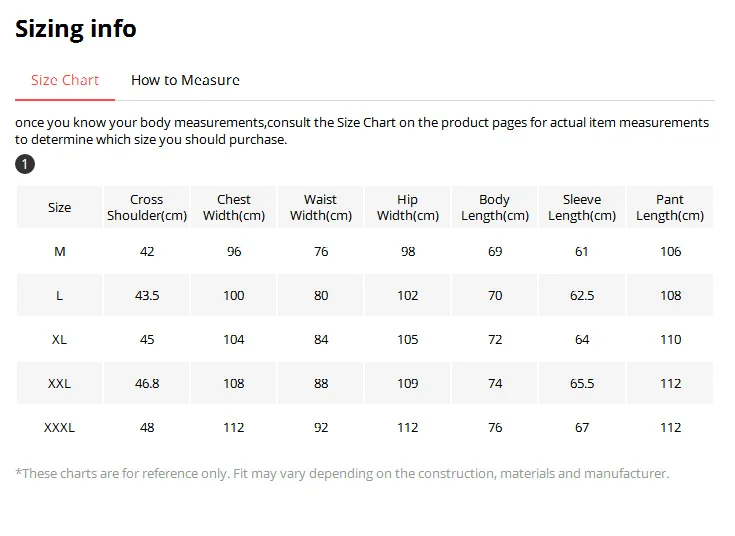
Task: Click the 65.5 sleeve length value
Action: (x=582, y=383)
